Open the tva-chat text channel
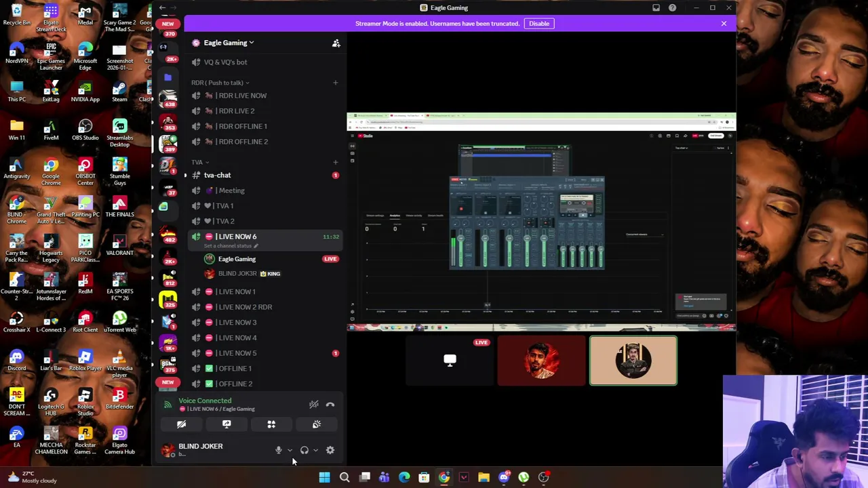 pos(265,176)
